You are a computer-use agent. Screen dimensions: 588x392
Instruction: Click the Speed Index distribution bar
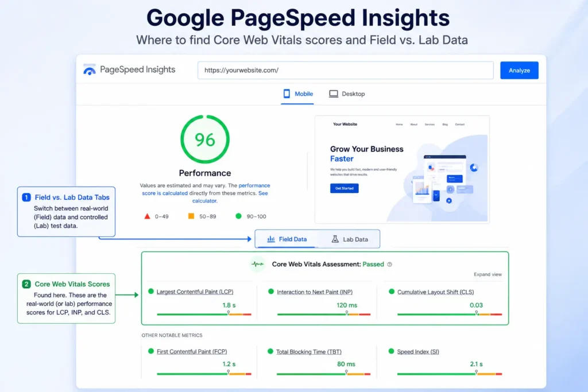pos(450,374)
